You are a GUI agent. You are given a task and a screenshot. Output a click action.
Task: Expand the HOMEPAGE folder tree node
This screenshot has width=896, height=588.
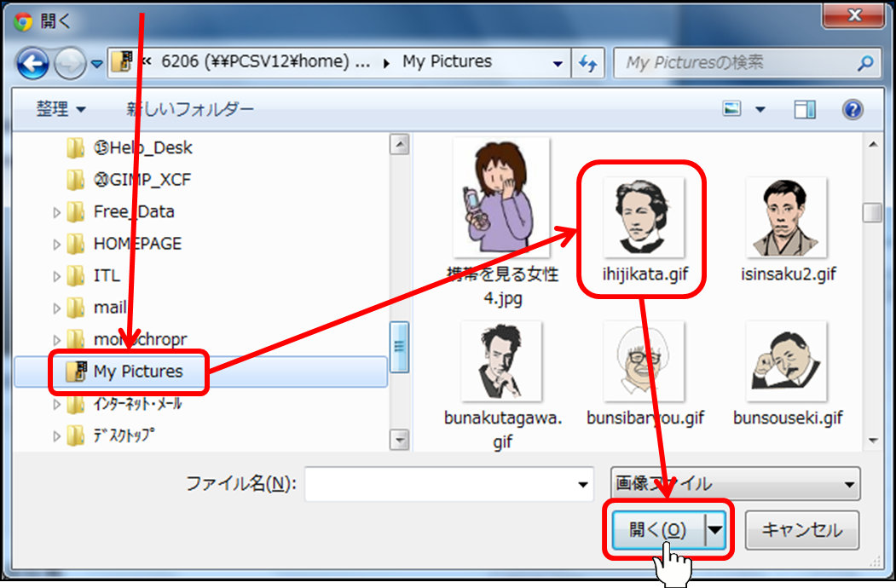(x=57, y=245)
